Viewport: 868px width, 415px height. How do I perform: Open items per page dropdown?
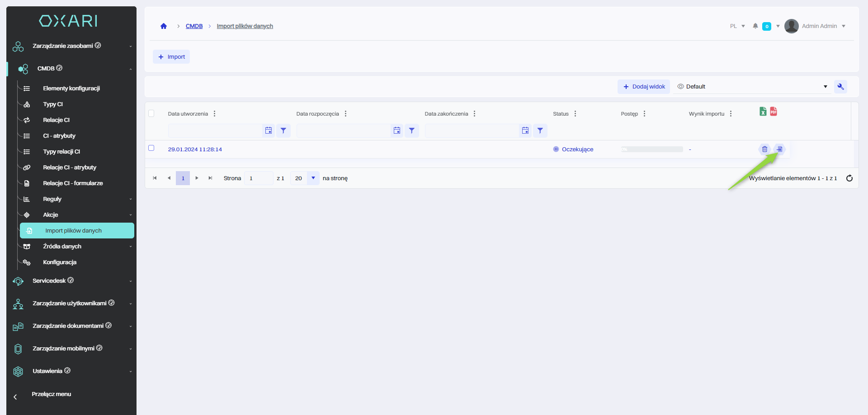click(x=313, y=178)
